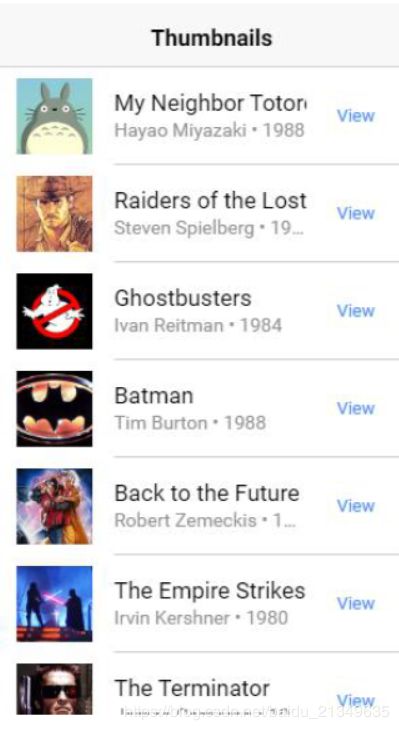
Task: Select the Raiders of the Lost Ark poster thumbnail
Action: coord(54,214)
